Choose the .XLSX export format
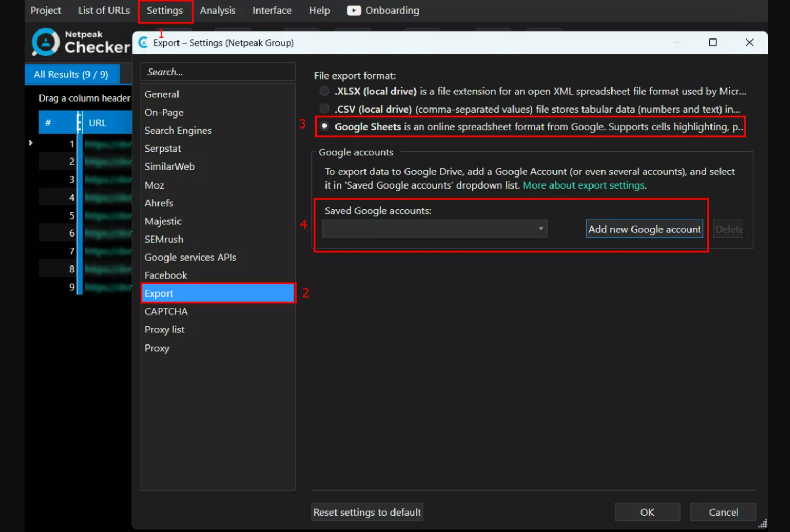This screenshot has height=532, width=790. (x=324, y=91)
